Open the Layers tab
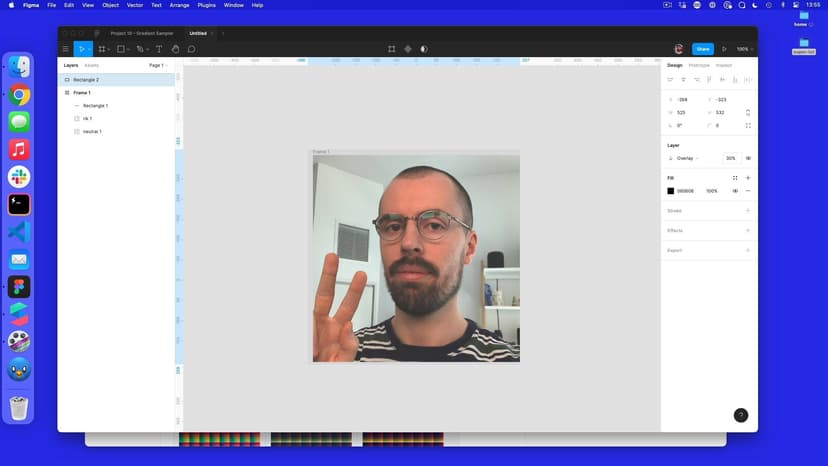 pyautogui.click(x=71, y=66)
